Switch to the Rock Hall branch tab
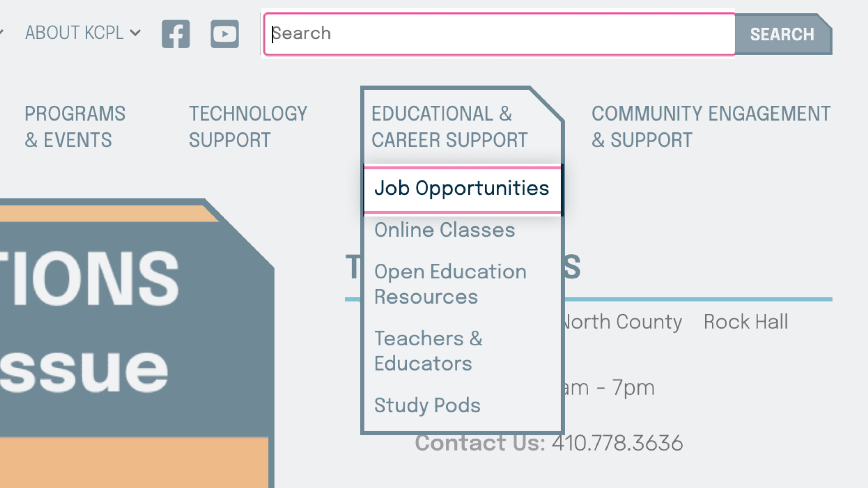868x488 pixels. point(745,322)
